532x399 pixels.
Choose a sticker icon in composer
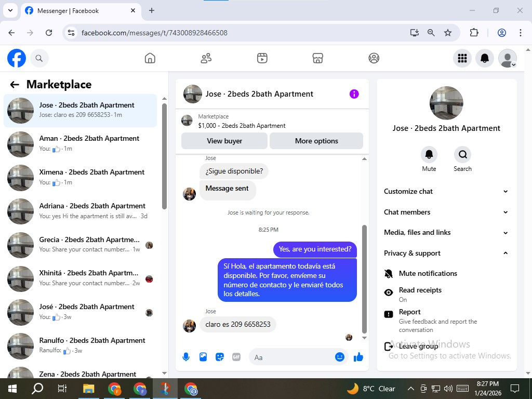tap(220, 357)
